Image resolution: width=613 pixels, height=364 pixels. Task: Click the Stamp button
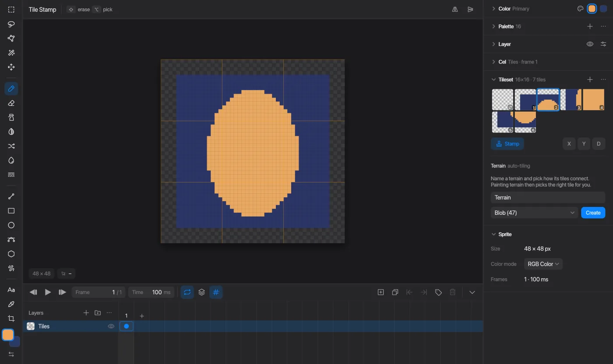[x=507, y=143]
